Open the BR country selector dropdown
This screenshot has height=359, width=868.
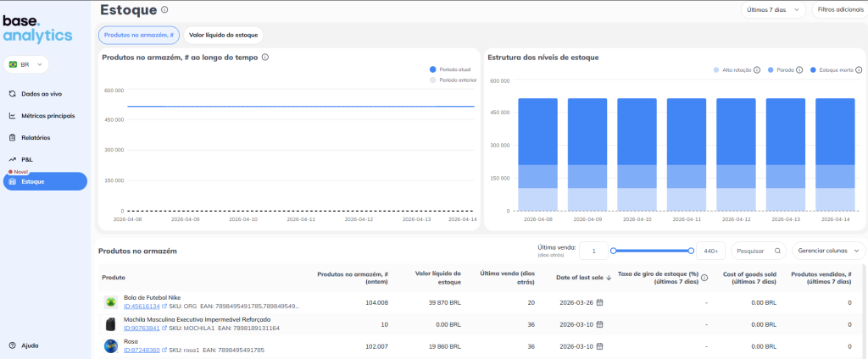26,64
